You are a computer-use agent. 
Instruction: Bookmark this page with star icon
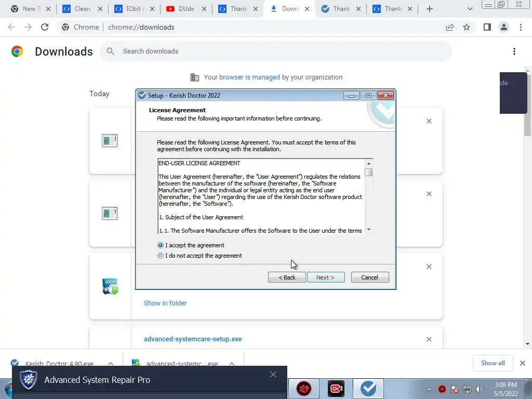[467, 27]
